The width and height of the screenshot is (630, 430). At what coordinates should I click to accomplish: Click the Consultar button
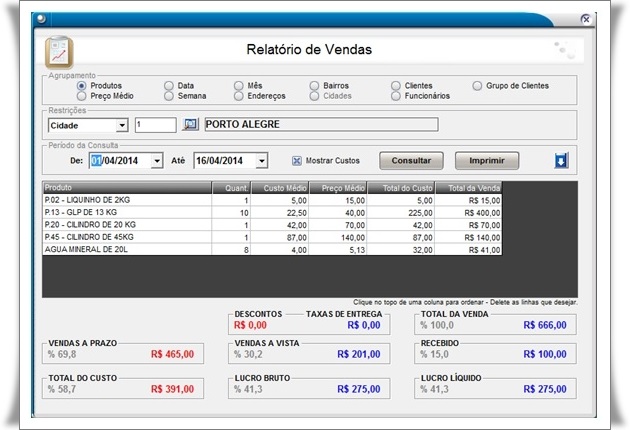coord(411,161)
